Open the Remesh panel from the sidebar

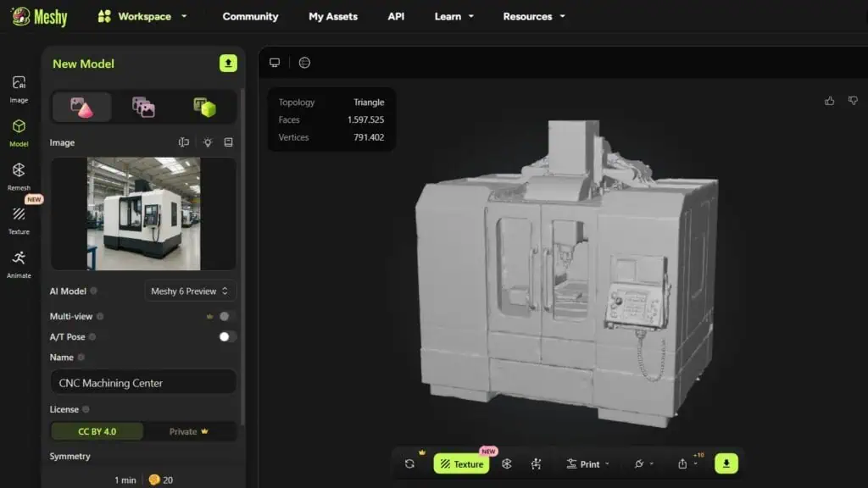coord(19,175)
